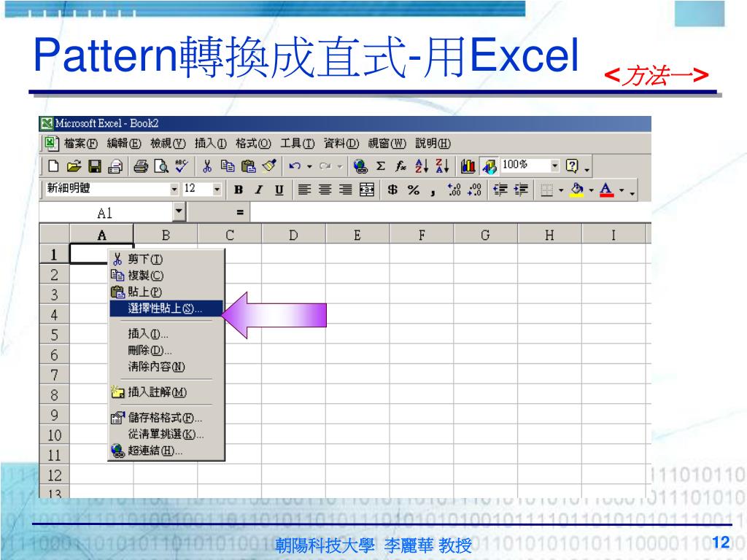Toggle Align Left
This screenshot has width=747, height=560.
(x=304, y=190)
